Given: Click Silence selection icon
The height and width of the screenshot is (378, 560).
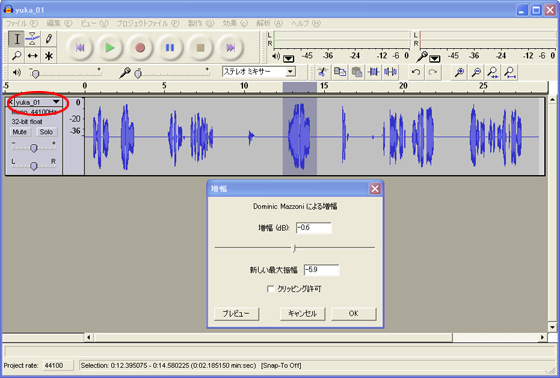Looking at the screenshot, I should pos(390,72).
